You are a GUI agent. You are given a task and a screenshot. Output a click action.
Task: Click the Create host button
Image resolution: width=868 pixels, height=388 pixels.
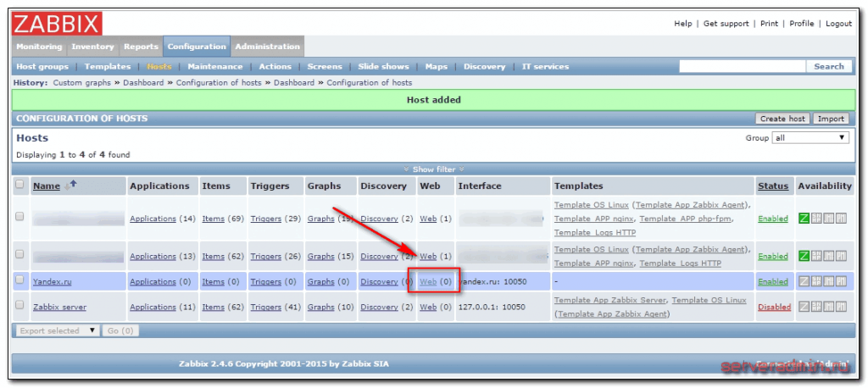782,119
